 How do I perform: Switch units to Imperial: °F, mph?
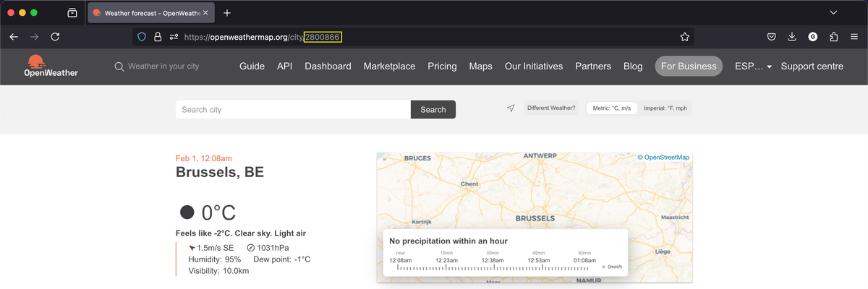coord(665,108)
